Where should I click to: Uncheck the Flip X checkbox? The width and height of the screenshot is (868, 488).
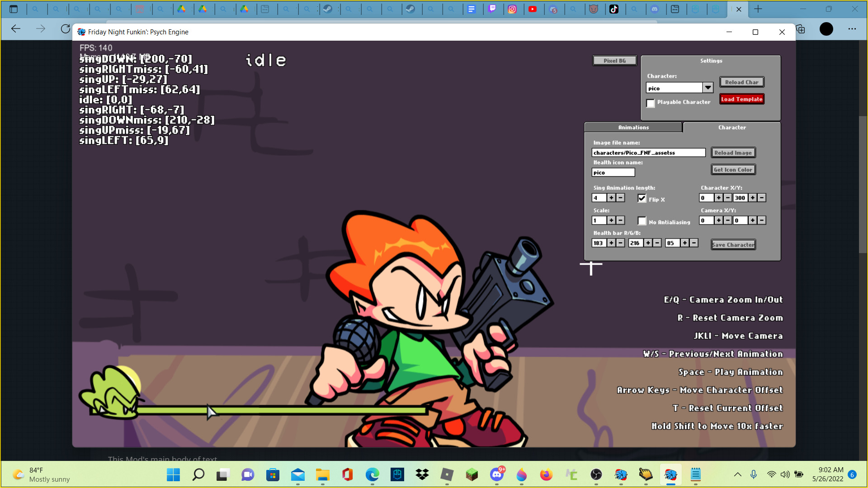coord(642,198)
